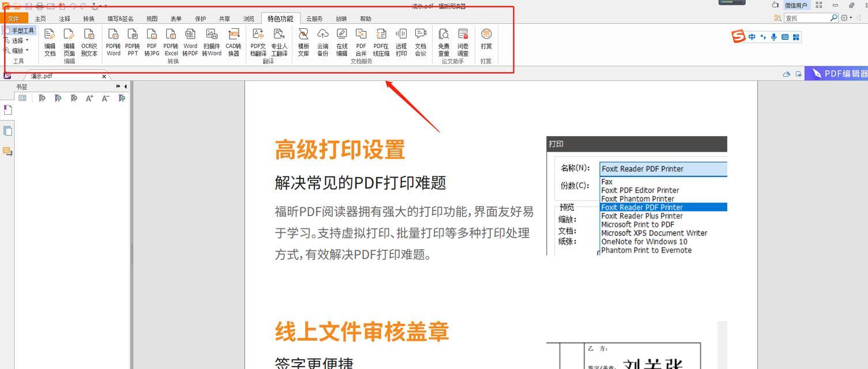Viewport: 868px width, 369px height.
Task: Click the 打赏 reward icon
Action: tap(486, 39)
